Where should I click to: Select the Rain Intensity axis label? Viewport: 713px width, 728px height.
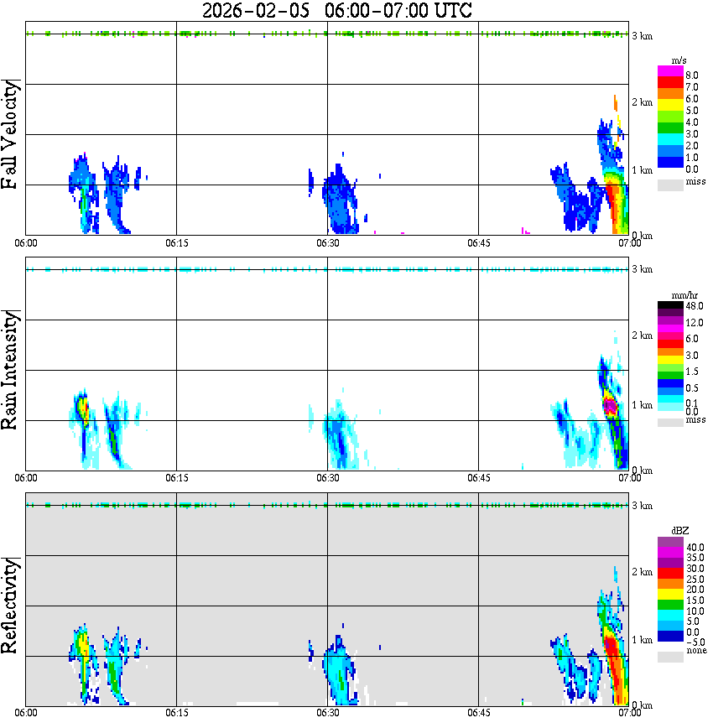pos(10,370)
